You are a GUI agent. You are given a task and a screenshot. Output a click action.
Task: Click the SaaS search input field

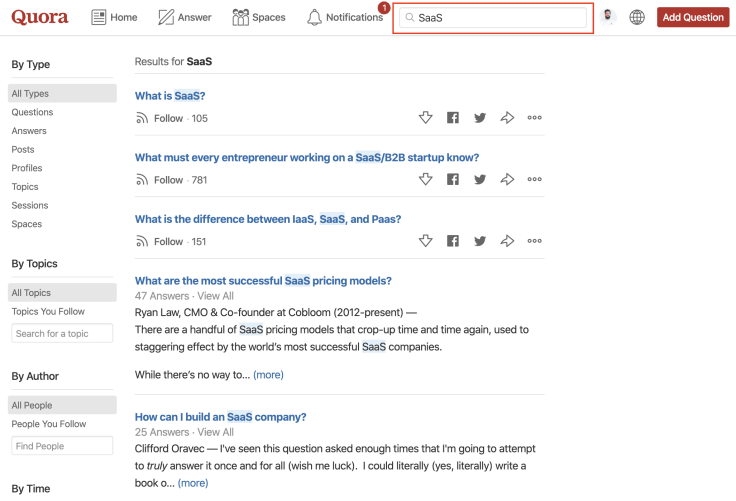(493, 17)
